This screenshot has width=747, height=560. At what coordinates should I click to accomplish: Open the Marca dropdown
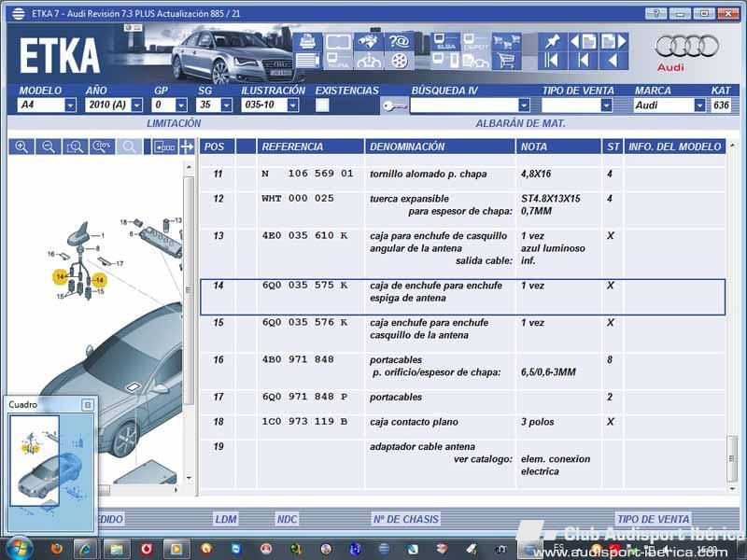[x=699, y=105]
